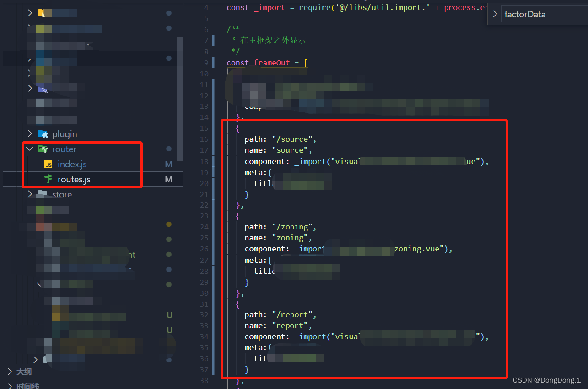This screenshot has height=389, width=588.
Task: Place cursor on path: "/source"
Action: click(x=281, y=139)
